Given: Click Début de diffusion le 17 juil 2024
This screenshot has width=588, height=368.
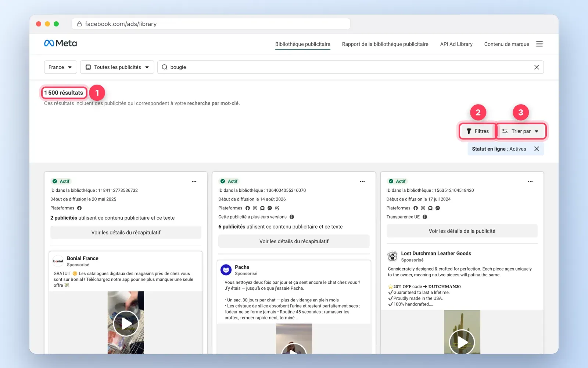Looking at the screenshot, I should 419,199.
